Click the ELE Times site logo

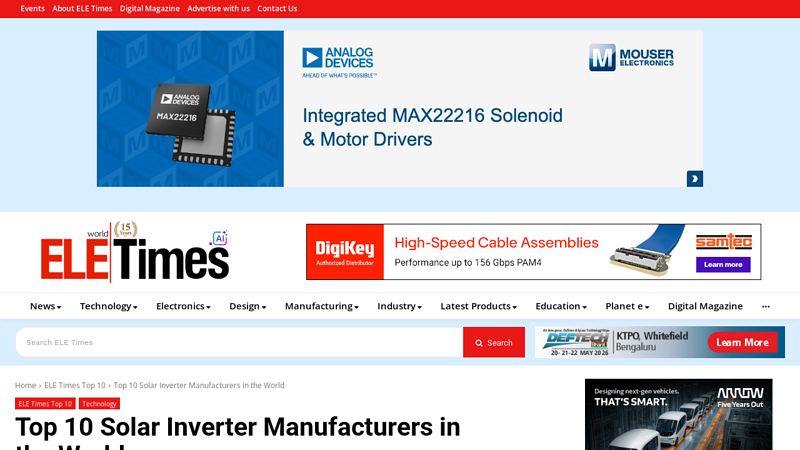click(135, 252)
